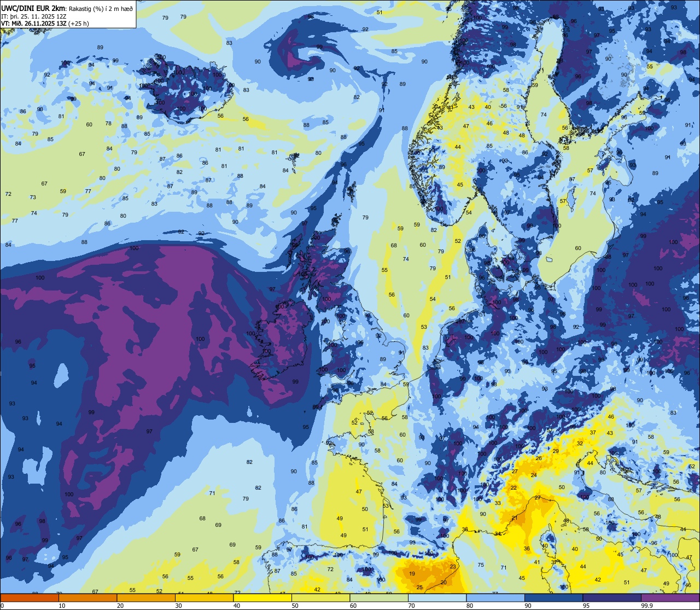Image resolution: width=700 pixels, height=610 pixels.
Task: Choose the legend swatch between 95 and 99.9
Action: pyautogui.click(x=612, y=597)
